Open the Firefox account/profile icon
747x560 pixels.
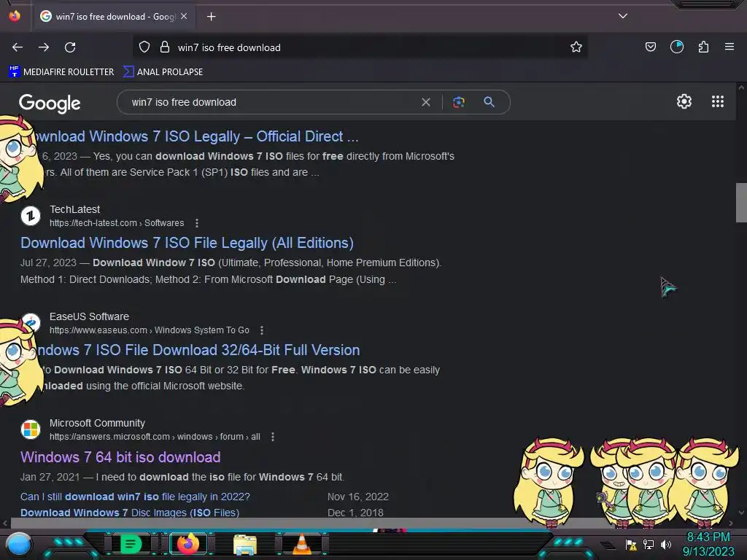point(677,47)
